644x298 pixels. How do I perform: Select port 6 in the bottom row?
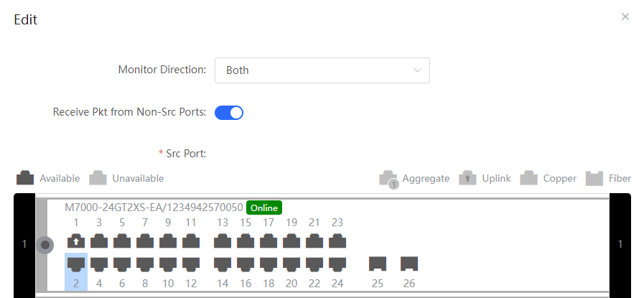click(122, 264)
